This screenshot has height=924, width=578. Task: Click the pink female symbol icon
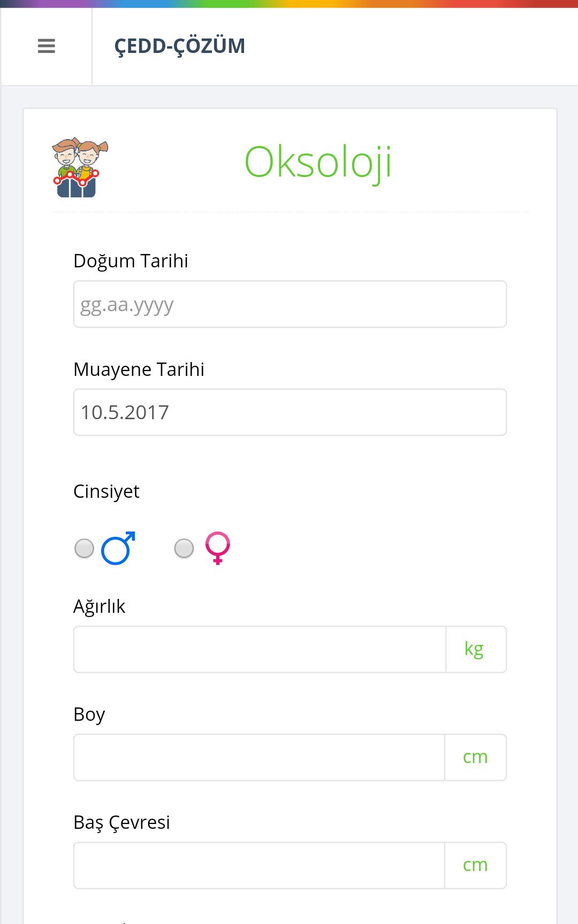(x=218, y=548)
